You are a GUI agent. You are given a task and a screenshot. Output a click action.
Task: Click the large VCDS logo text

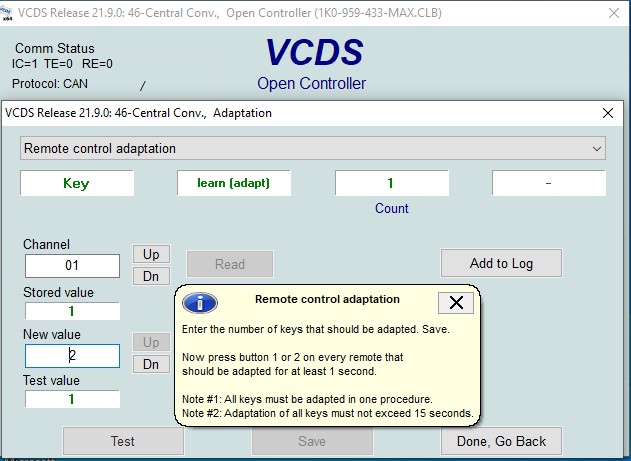(314, 52)
